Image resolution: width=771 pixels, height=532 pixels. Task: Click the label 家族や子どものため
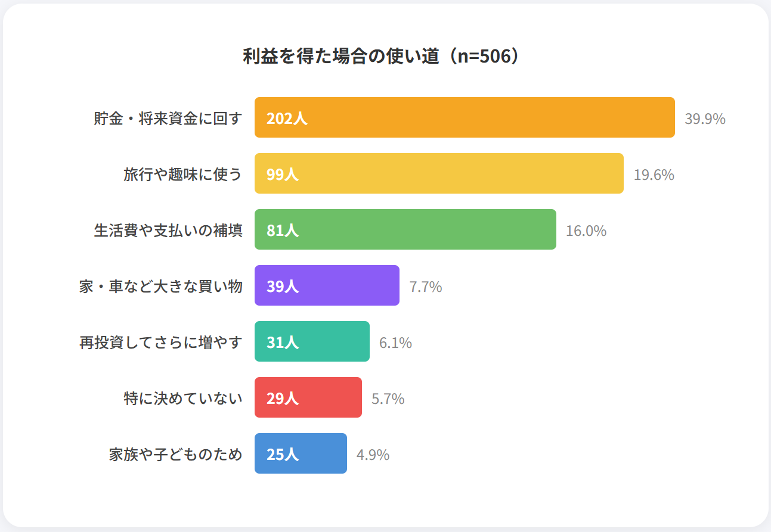[x=176, y=455]
